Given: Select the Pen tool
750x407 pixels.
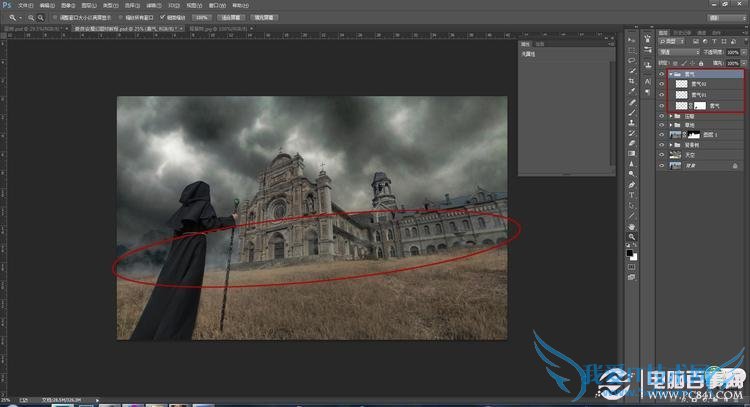Looking at the screenshot, I should (x=632, y=184).
